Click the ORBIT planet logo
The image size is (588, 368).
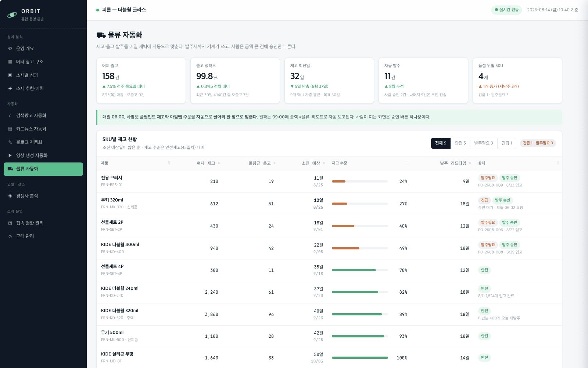click(x=12, y=15)
